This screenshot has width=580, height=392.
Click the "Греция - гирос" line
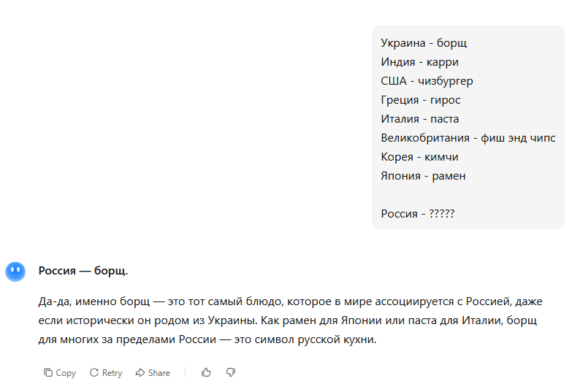click(421, 100)
